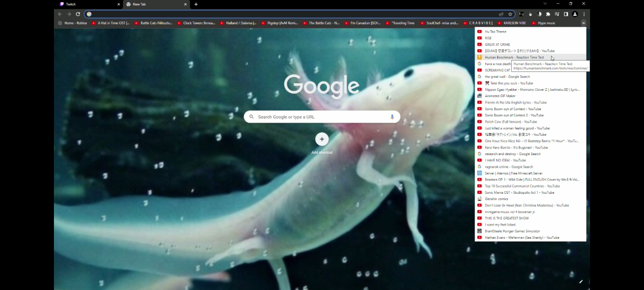Click the half-circle dark mode extension icon
This screenshot has height=290, width=644.
click(539, 14)
